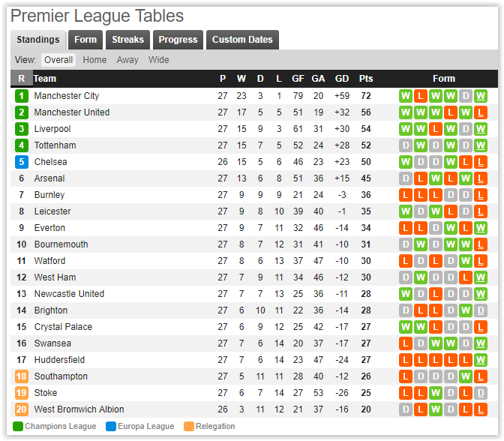
Task: Open the Custom Dates tab
Action: tap(242, 40)
